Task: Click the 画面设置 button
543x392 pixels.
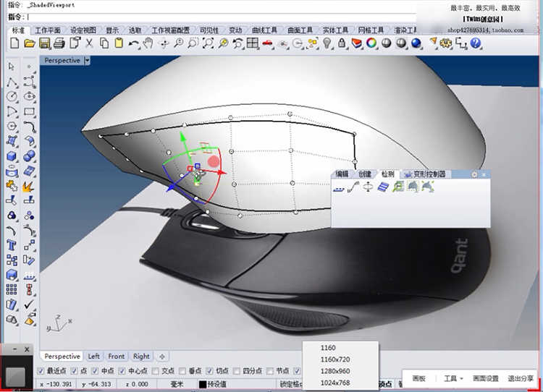Action: click(x=486, y=378)
